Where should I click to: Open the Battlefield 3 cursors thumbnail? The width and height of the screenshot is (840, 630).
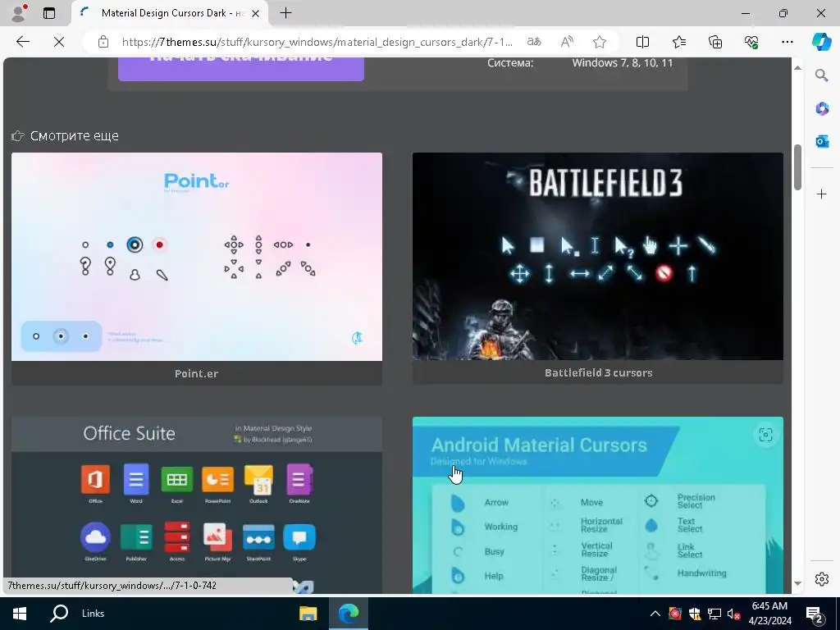(x=598, y=256)
